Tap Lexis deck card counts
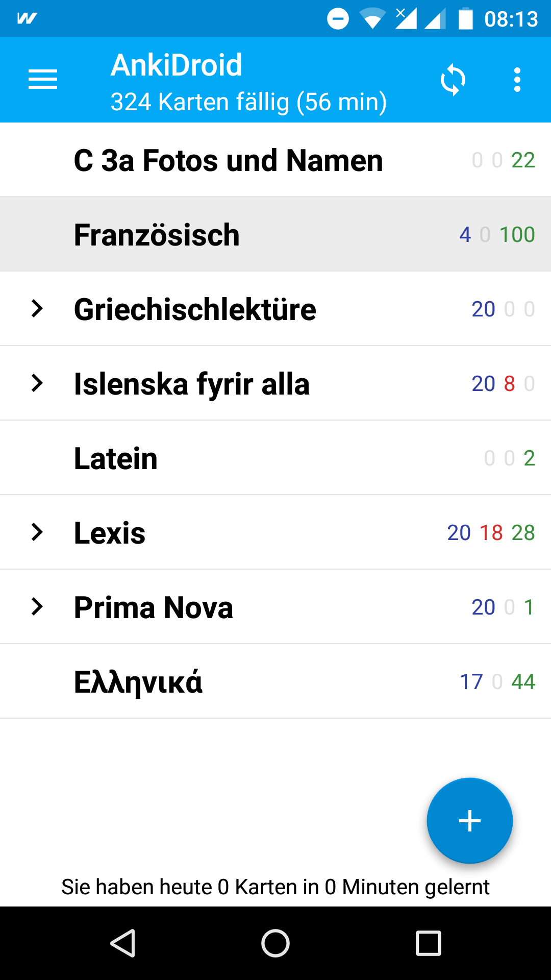551x980 pixels. (491, 533)
